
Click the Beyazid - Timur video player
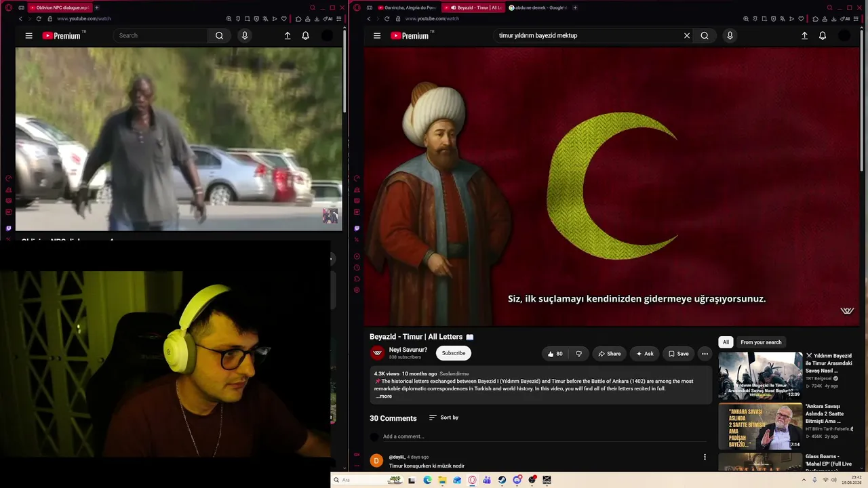tap(612, 187)
